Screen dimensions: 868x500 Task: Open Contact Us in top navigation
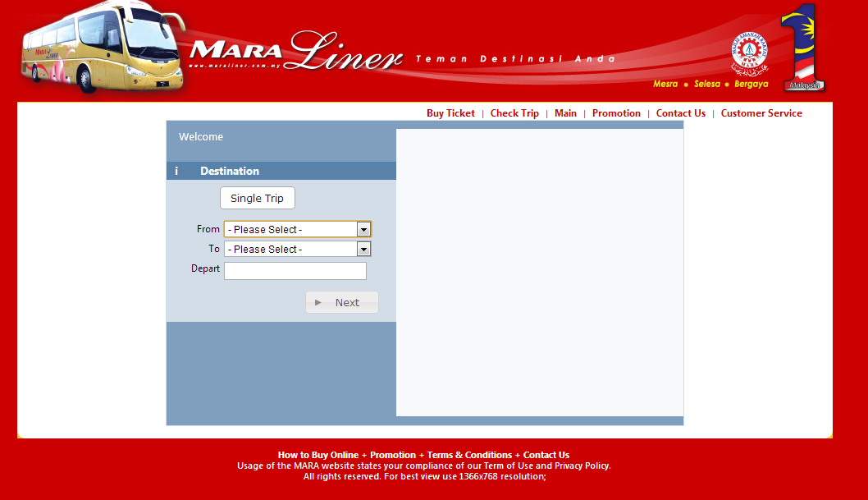coord(680,113)
